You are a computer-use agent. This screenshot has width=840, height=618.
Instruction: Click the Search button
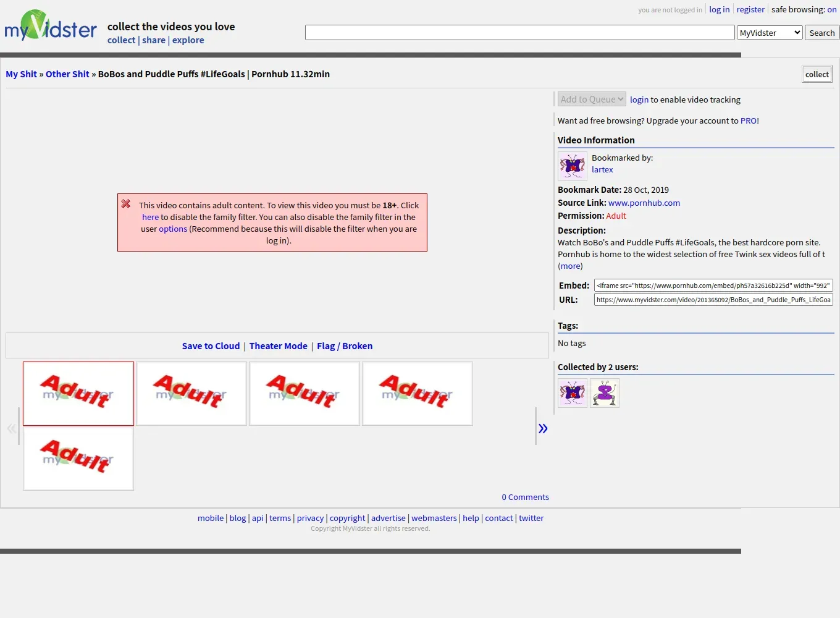[822, 33]
